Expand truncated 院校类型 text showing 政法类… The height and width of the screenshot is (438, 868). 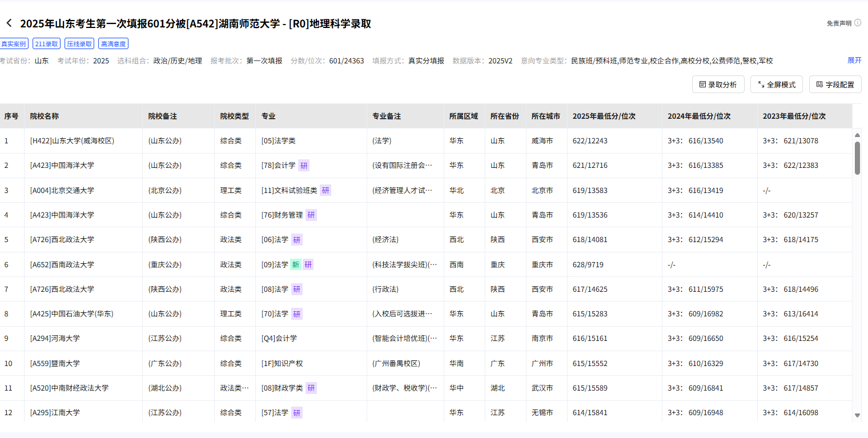(x=235, y=387)
